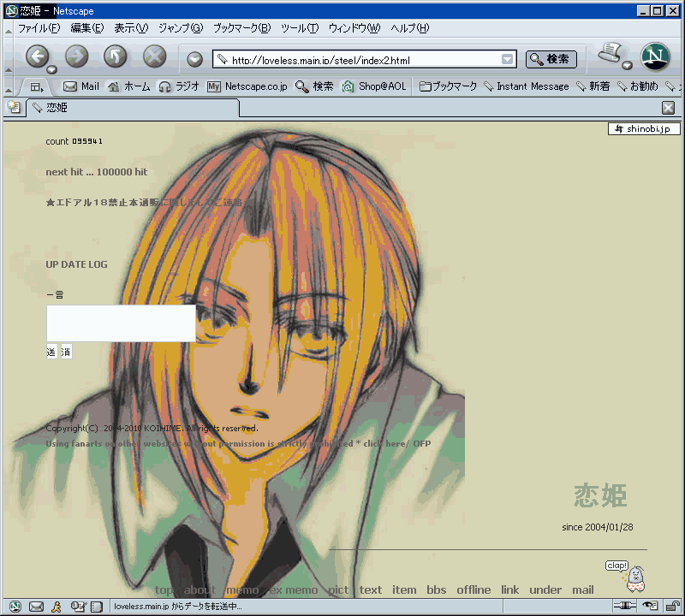Image resolution: width=685 pixels, height=616 pixels.
Task: Click the Forward navigation arrow button
Action: [x=76, y=56]
